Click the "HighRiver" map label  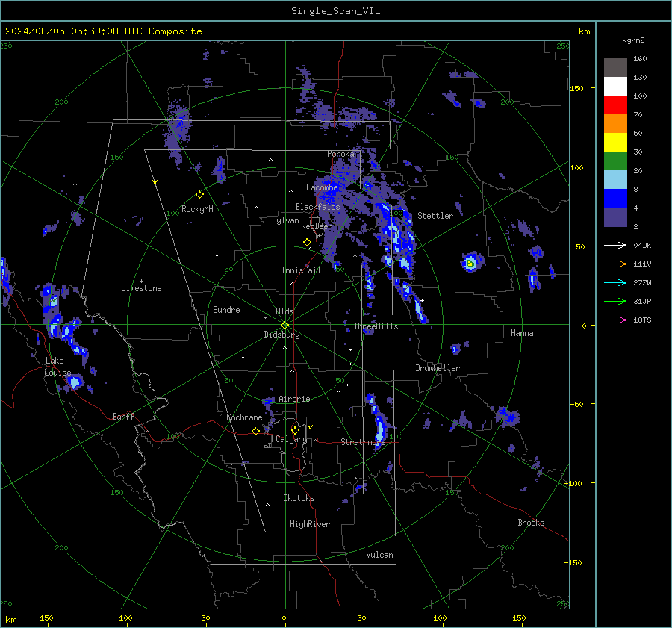tap(310, 524)
